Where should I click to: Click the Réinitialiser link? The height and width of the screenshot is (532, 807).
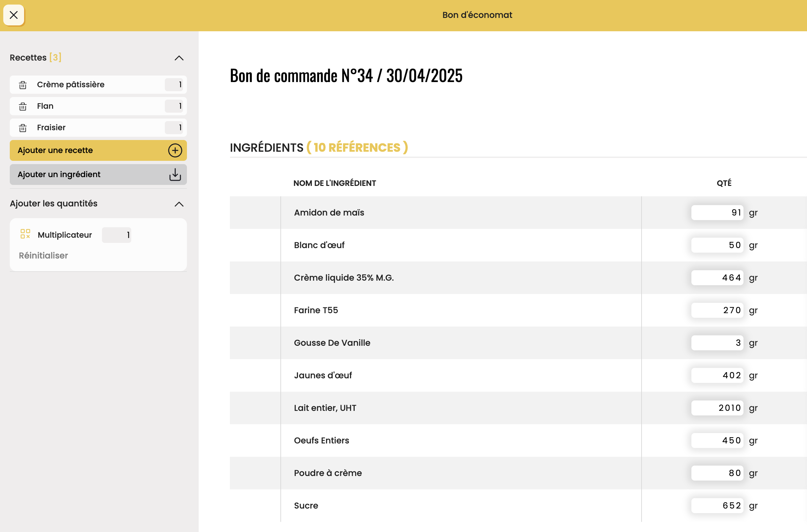43,256
